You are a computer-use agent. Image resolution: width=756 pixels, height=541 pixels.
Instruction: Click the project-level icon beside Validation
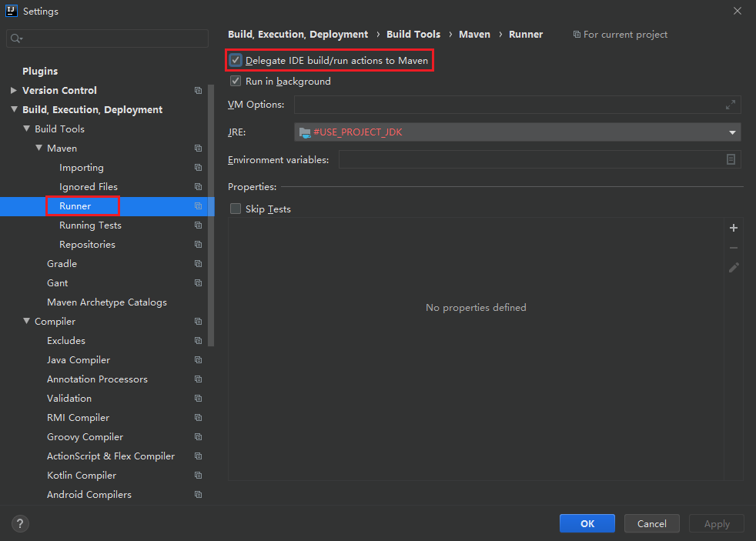(198, 399)
